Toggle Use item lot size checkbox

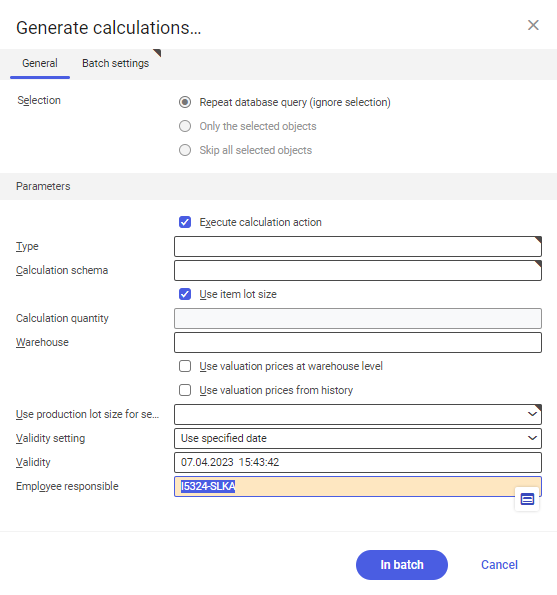185,294
